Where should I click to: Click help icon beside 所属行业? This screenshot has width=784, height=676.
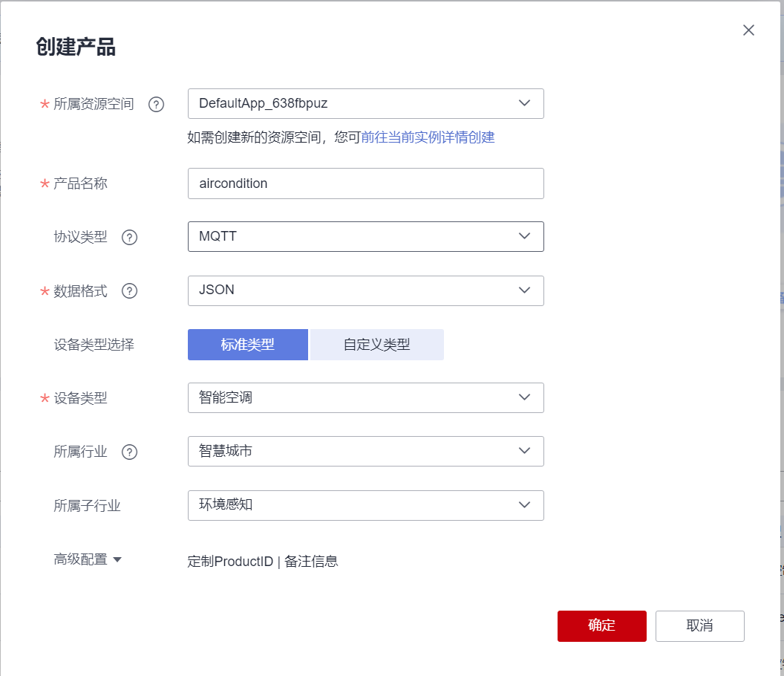[129, 452]
